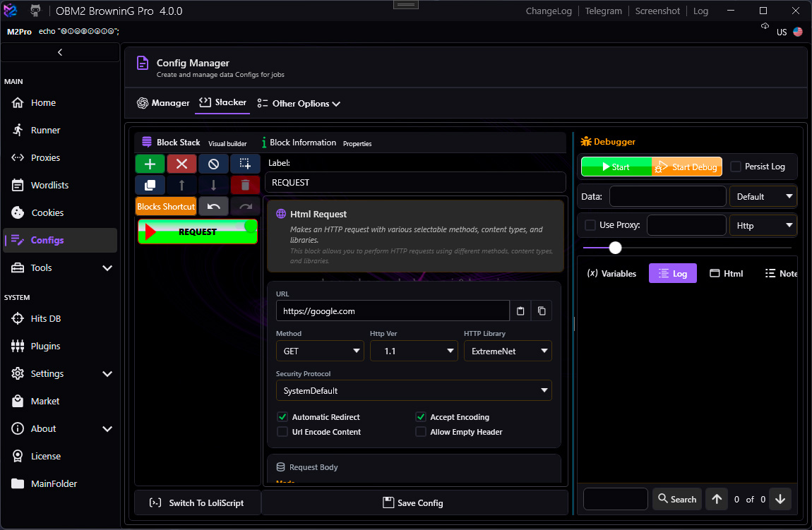Image resolution: width=812 pixels, height=530 pixels.
Task: Click the Start Debug button
Action: 687,167
